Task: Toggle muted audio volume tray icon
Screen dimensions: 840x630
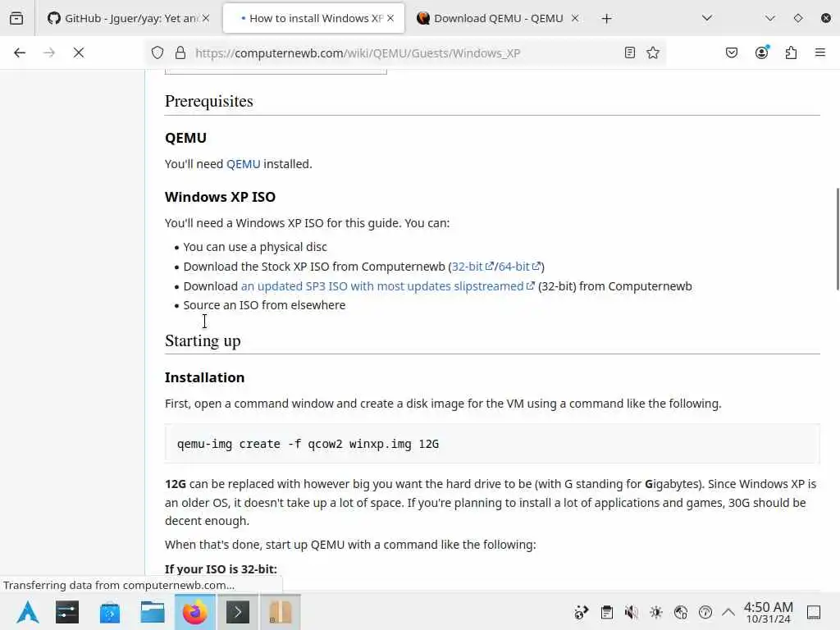Action: pyautogui.click(x=631, y=612)
